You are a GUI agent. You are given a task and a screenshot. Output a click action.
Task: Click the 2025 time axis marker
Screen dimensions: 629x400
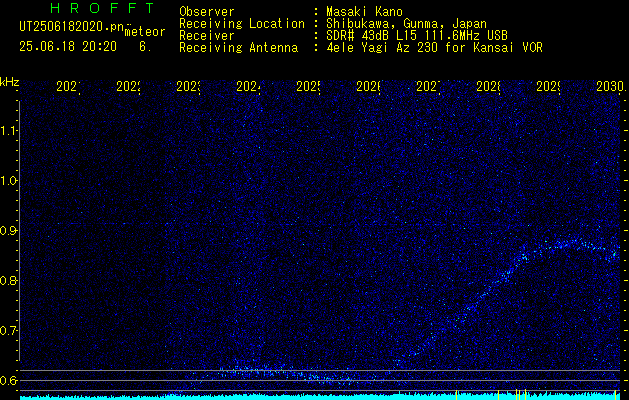[x=308, y=87]
